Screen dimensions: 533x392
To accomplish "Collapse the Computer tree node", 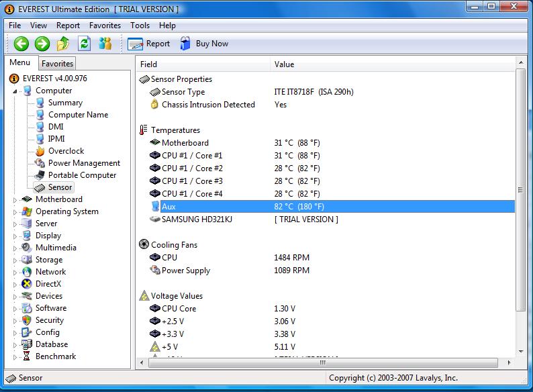I will 15,91.
